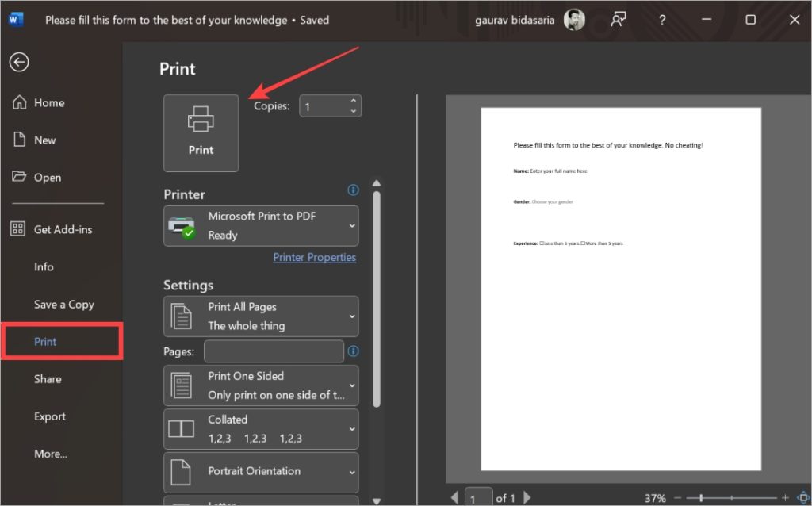
Task: Click the account name gaurav bidasaria
Action: tap(514, 20)
